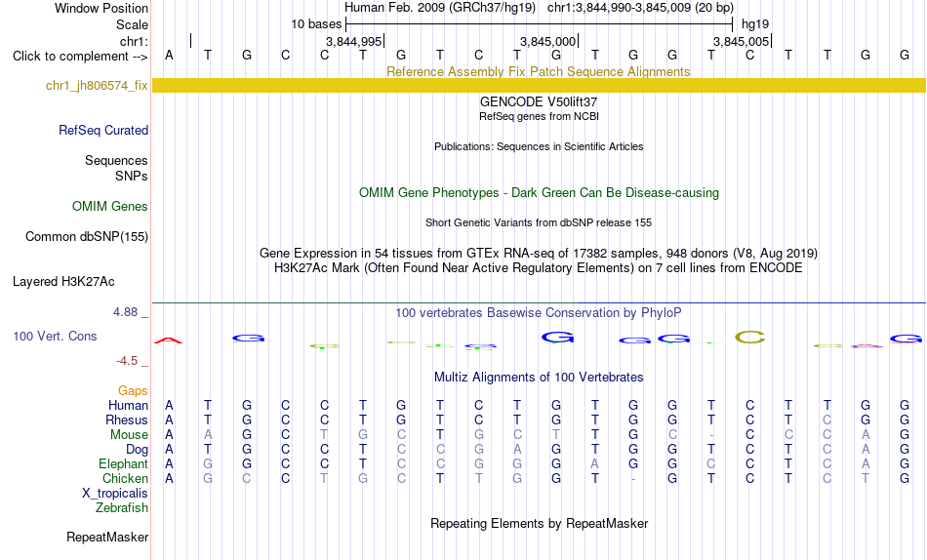The image size is (927, 560).
Task: Select the Human species row label
Action: pyautogui.click(x=128, y=406)
